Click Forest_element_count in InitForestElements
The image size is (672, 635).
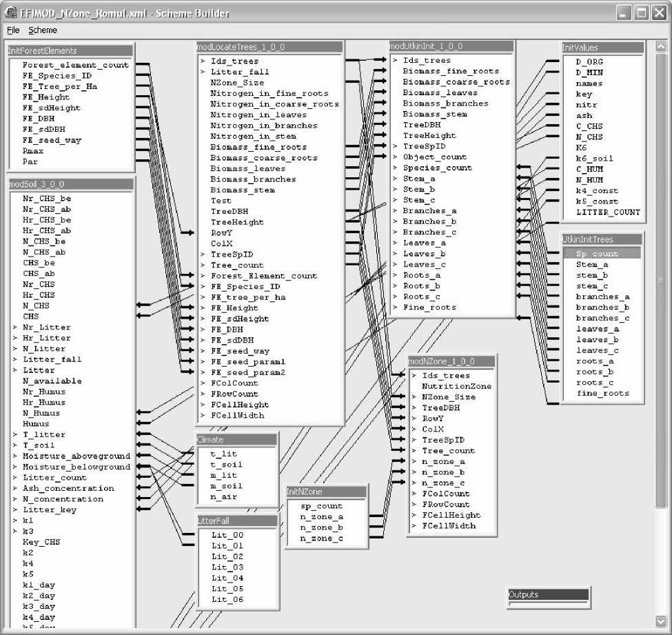tap(75, 65)
